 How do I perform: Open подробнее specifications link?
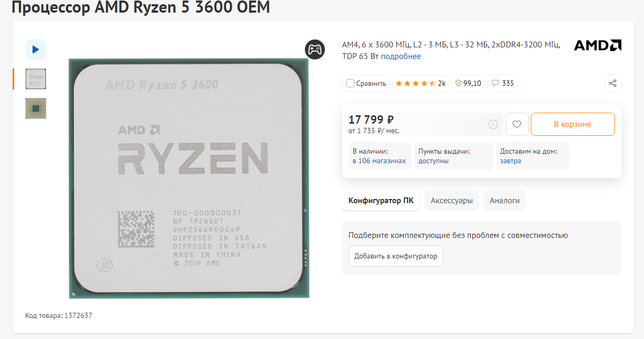point(401,56)
